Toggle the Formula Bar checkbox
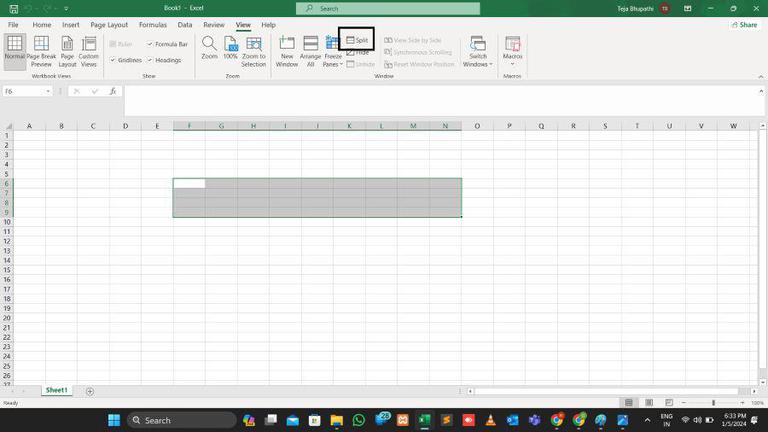 (x=167, y=44)
